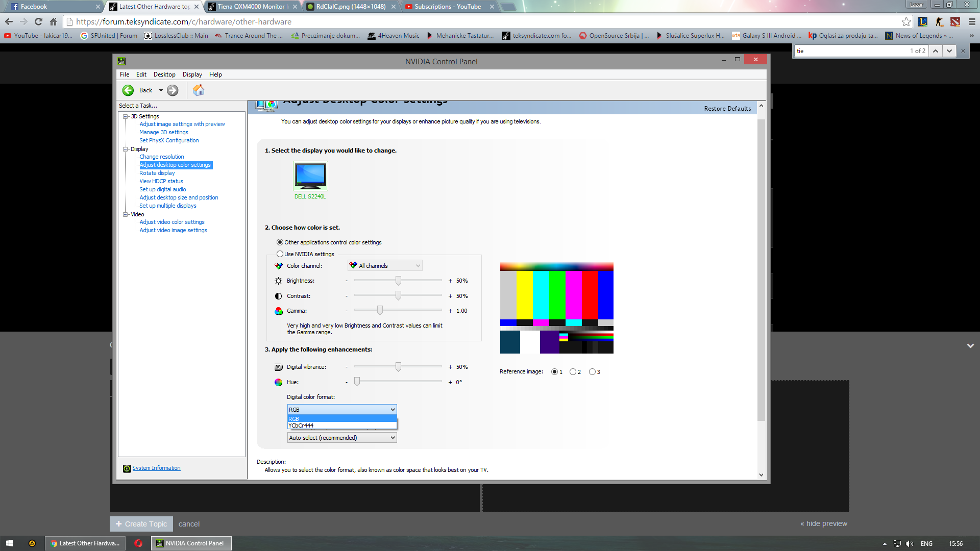
Task: Click the network icon in system tray
Action: 897,544
